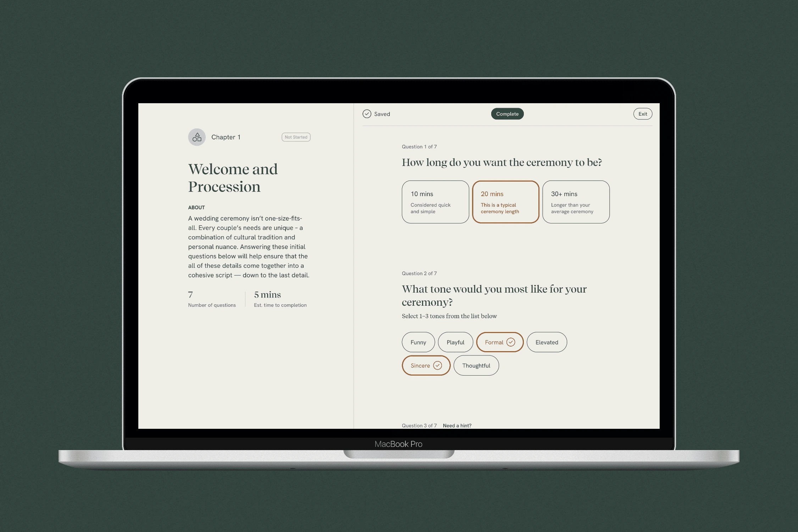Click the Need a hint link at bottom
Viewport: 798px width, 532px height.
click(457, 425)
